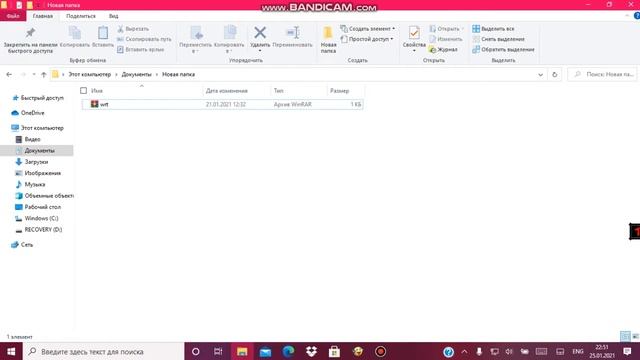This screenshot has height=360, width=640.
Task: Pin folder to Quick Access panel
Action: pyautogui.click(x=30, y=40)
